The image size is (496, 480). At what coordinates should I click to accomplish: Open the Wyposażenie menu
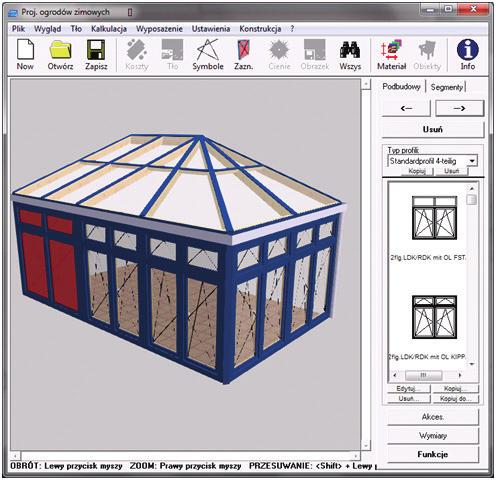coord(159,29)
